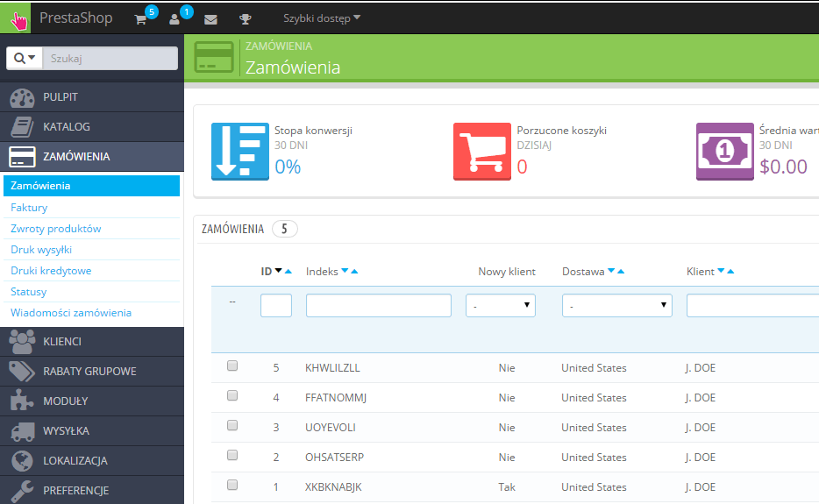819x504 pixels.
Task: Click the Indeks filter text field
Action: 378,305
